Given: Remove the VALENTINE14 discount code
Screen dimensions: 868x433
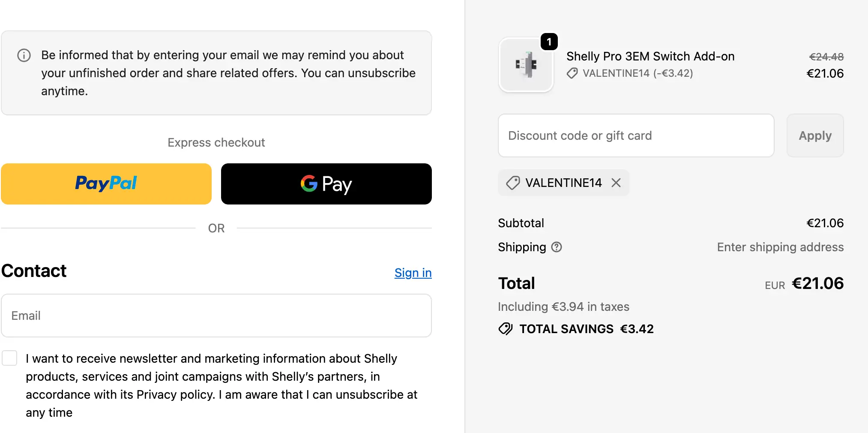Looking at the screenshot, I should click(616, 183).
